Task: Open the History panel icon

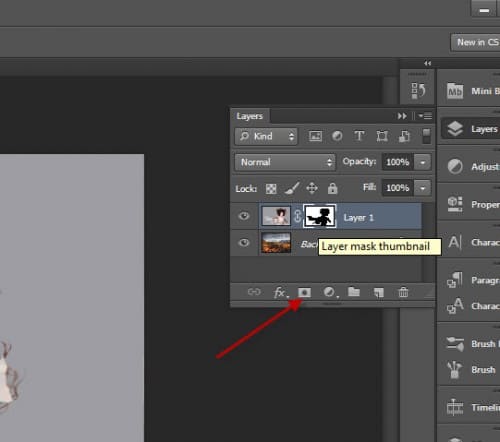Action: (x=418, y=90)
